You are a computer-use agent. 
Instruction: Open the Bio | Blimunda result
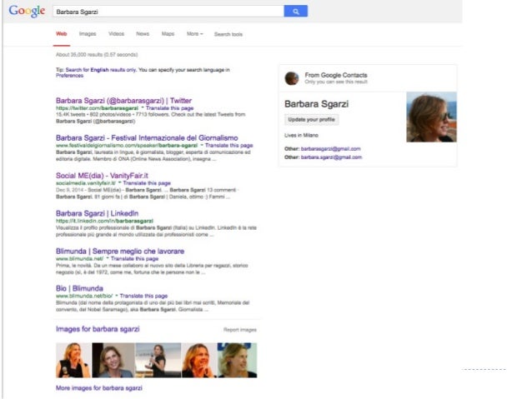point(79,288)
